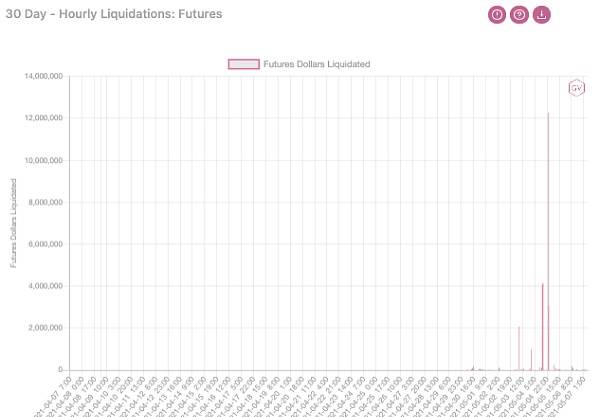This screenshot has height=417, width=600.
Task: Click the 10,000,000 y-axis label
Action: (44, 160)
